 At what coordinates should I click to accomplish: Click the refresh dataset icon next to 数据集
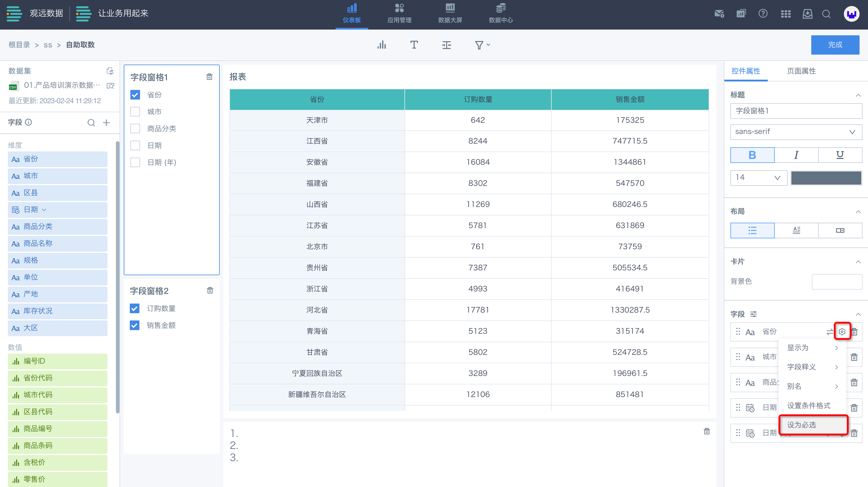(x=110, y=71)
